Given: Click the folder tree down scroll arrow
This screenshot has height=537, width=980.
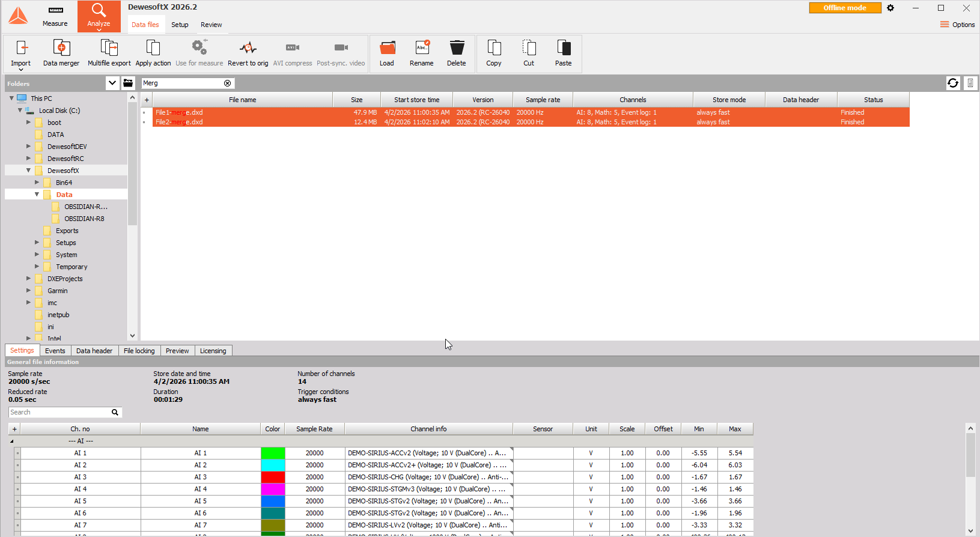Looking at the screenshot, I should tap(132, 336).
